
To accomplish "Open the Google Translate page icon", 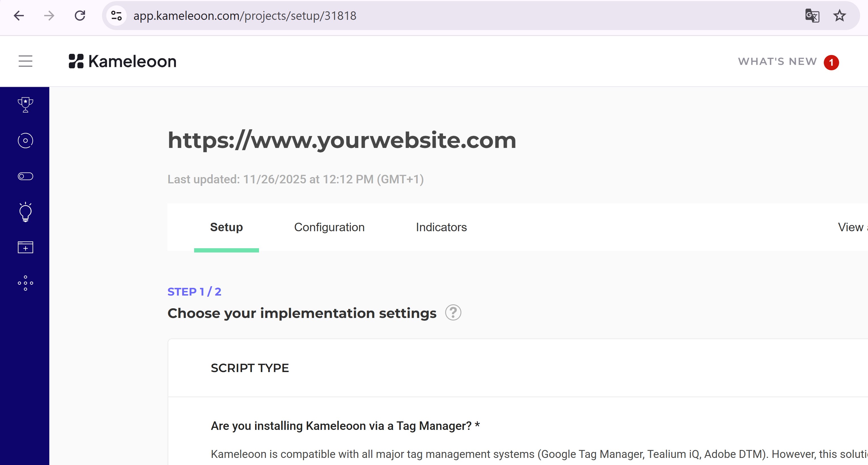I will pos(812,16).
